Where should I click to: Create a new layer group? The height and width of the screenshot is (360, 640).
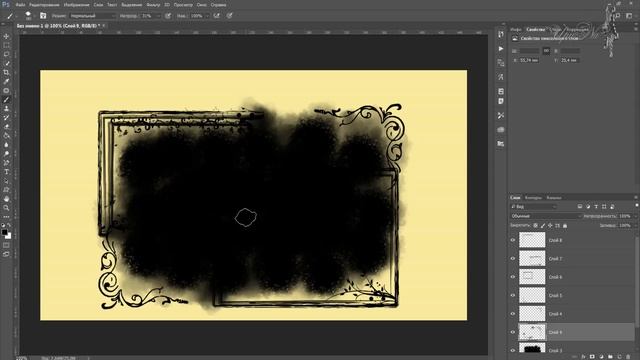(610, 357)
